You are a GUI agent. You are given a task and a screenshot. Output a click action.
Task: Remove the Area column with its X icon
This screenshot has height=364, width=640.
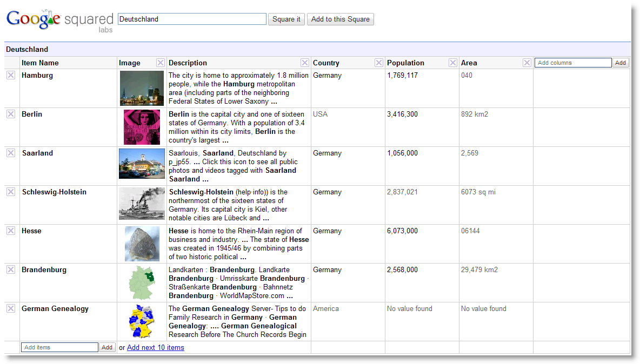(527, 63)
